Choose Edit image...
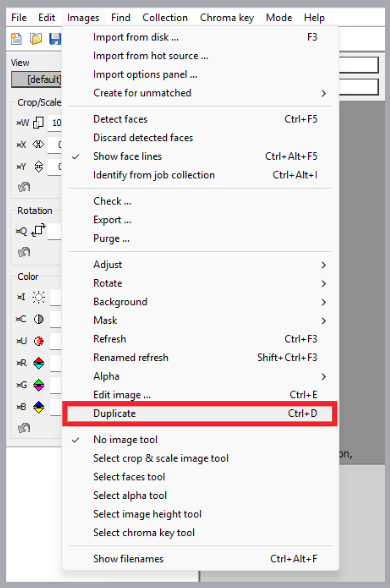Image resolution: width=390 pixels, height=588 pixels. [x=200, y=394]
